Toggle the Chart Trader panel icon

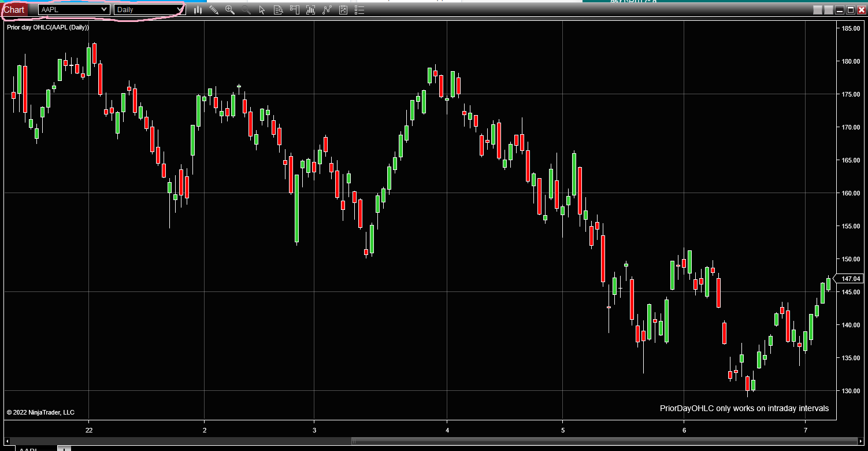point(295,10)
